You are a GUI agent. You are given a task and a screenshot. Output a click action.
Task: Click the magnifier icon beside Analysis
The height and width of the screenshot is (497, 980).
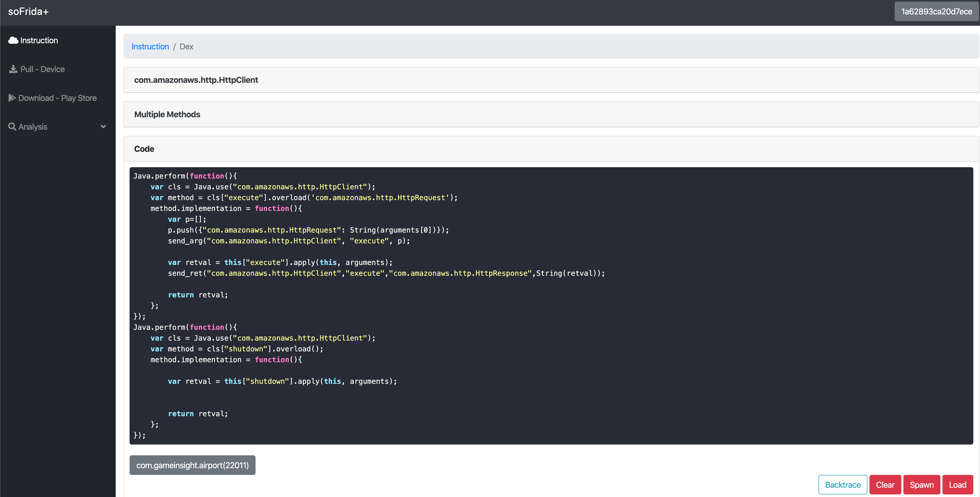pyautogui.click(x=12, y=127)
